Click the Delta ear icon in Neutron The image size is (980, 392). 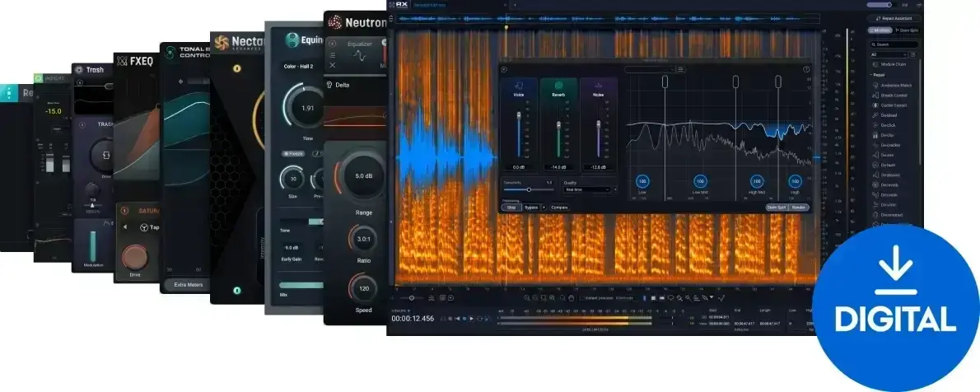point(329,84)
